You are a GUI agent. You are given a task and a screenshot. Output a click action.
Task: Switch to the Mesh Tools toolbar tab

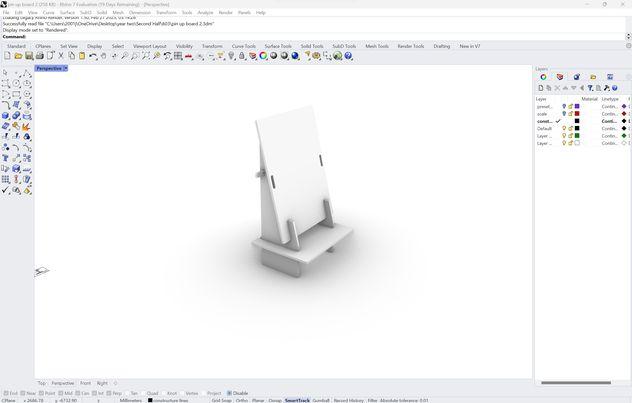tap(377, 46)
